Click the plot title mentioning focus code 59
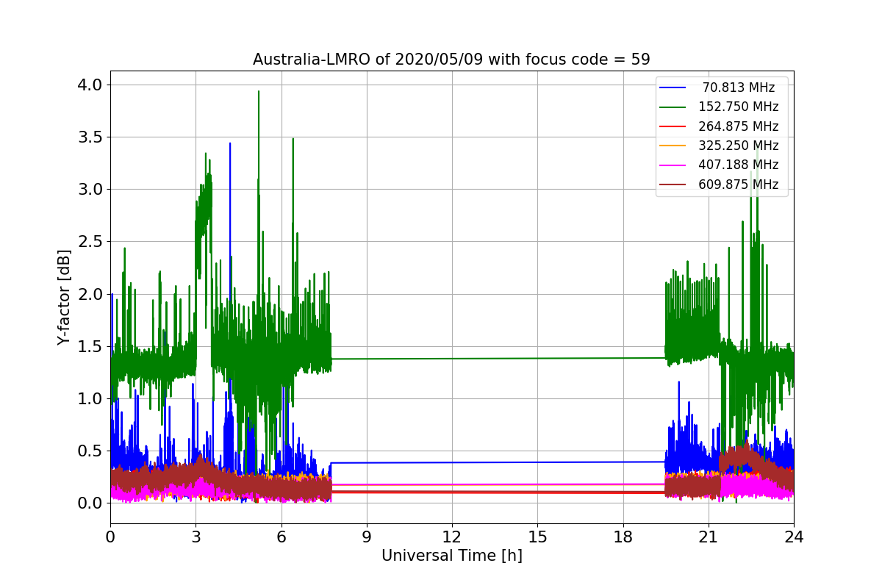The height and width of the screenshot is (588, 882). 451,60
